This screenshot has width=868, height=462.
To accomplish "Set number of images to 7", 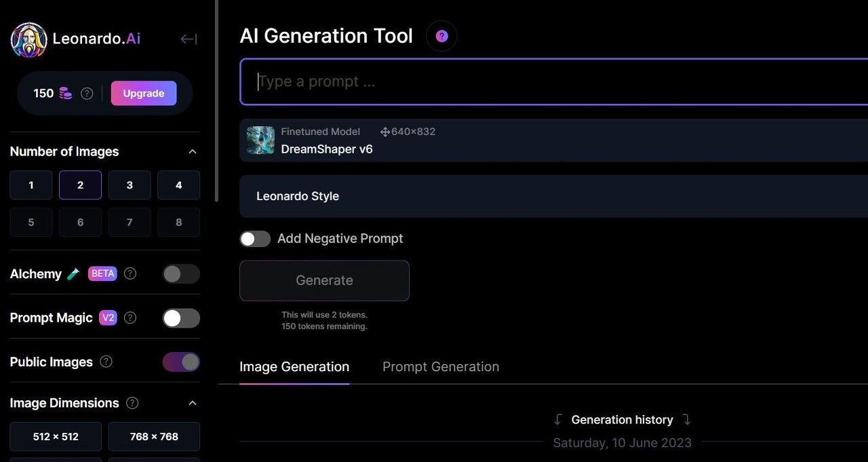I will tap(130, 222).
